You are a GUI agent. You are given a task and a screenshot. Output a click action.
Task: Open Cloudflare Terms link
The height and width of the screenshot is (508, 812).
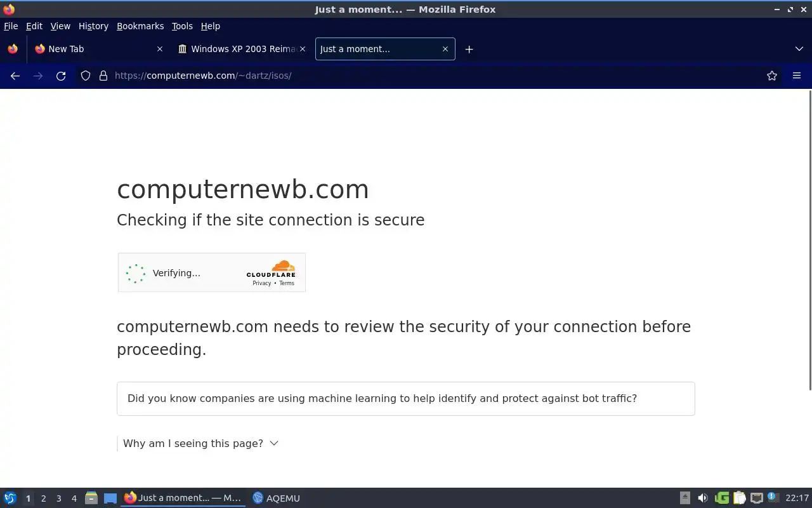(287, 283)
